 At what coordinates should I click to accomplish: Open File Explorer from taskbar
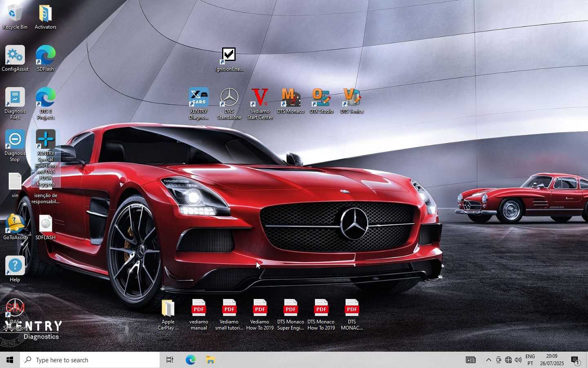tap(210, 360)
